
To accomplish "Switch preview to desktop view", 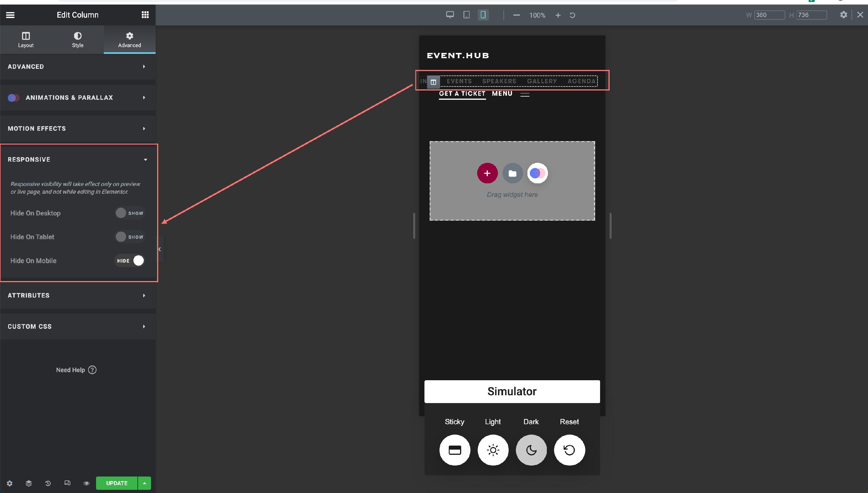I will click(x=450, y=15).
